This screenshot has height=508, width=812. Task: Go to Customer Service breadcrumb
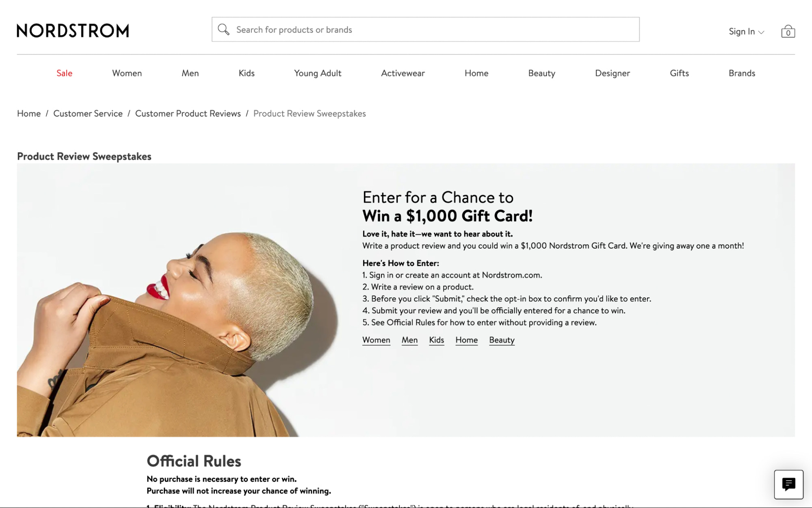(88, 113)
